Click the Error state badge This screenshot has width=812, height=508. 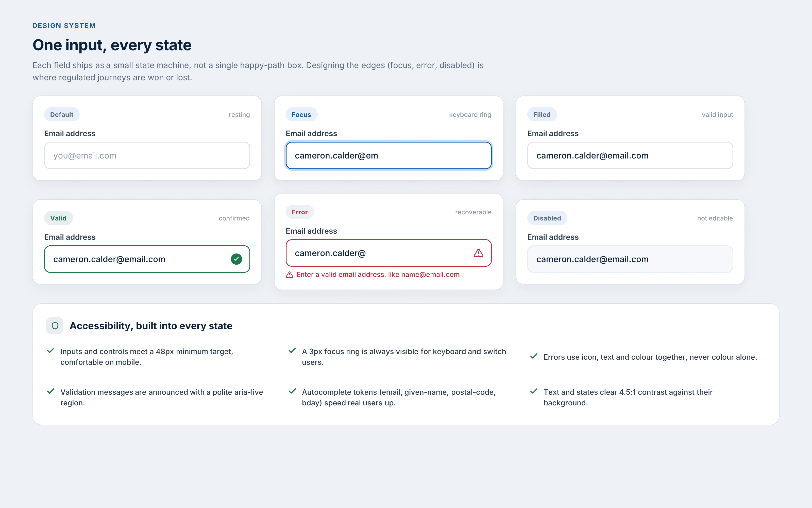tap(300, 212)
